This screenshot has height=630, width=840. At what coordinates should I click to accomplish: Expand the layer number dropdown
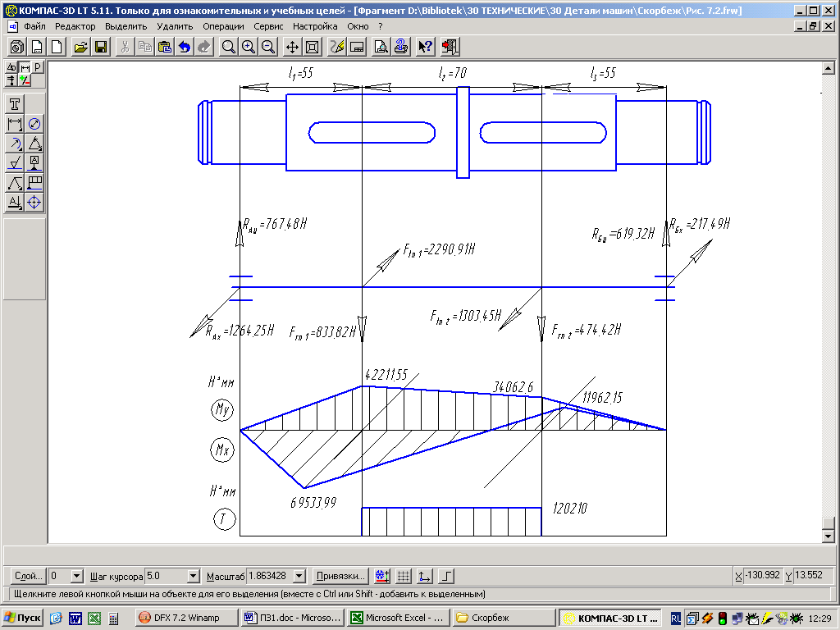pos(76,576)
